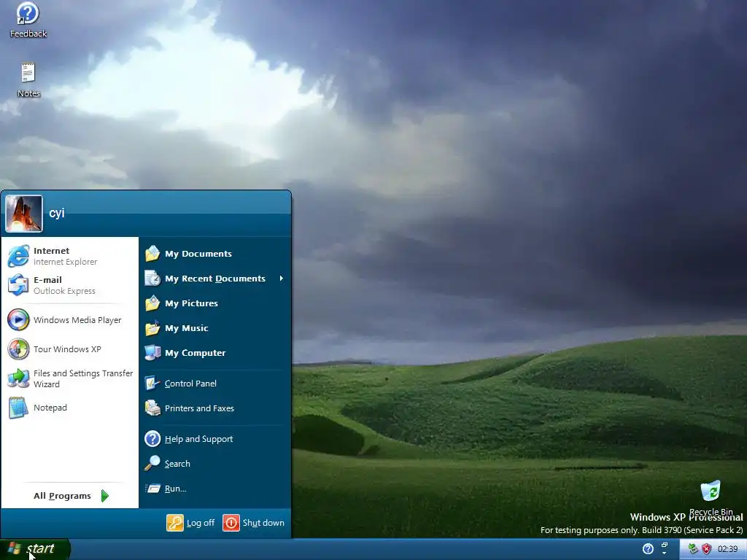
Task: Open the My Documents folder
Action: tap(215, 254)
